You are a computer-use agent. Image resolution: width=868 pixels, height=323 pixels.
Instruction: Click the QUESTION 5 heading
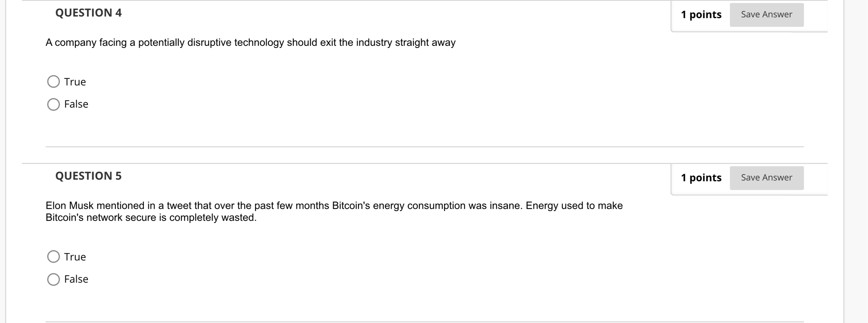(x=89, y=176)
